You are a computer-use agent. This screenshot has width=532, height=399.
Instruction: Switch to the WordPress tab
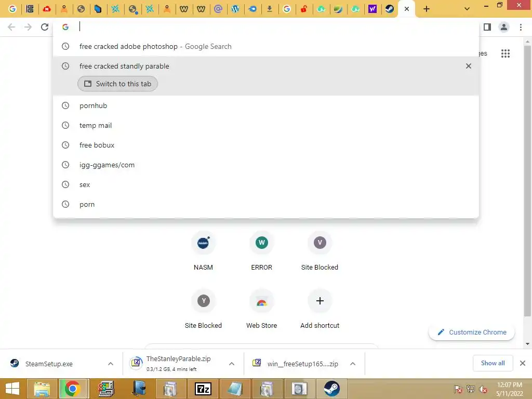[235, 9]
